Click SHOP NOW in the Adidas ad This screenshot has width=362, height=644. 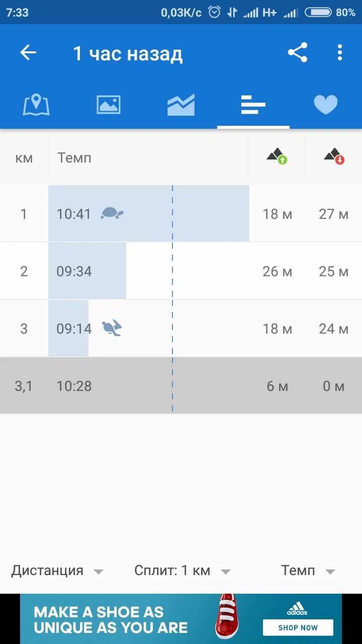298,627
